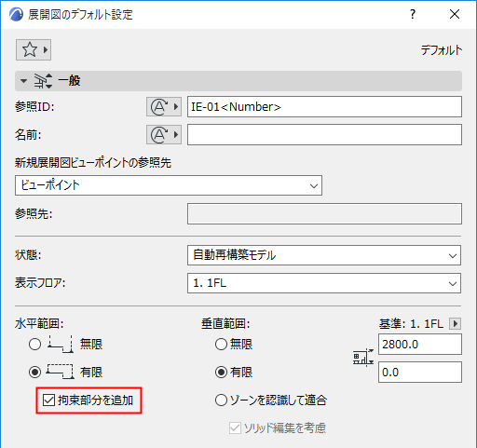
Task: Click the empty 名前 input field
Action: tap(324, 134)
